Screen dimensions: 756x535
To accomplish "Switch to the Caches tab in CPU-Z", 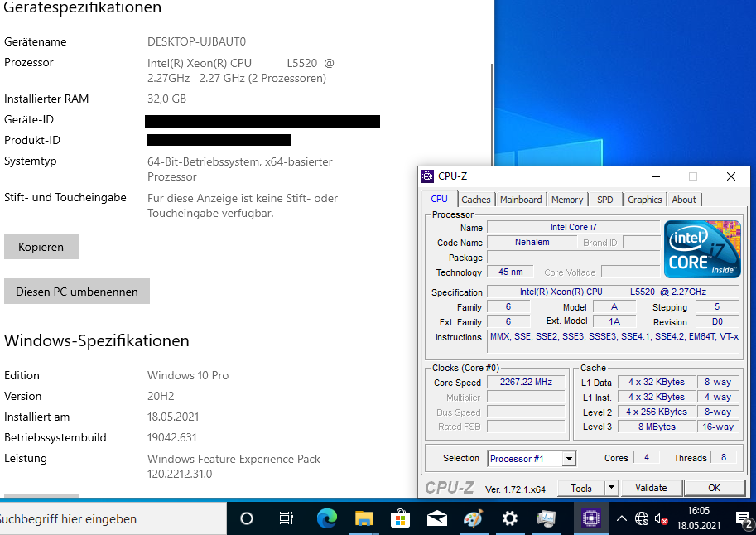I will pyautogui.click(x=476, y=200).
